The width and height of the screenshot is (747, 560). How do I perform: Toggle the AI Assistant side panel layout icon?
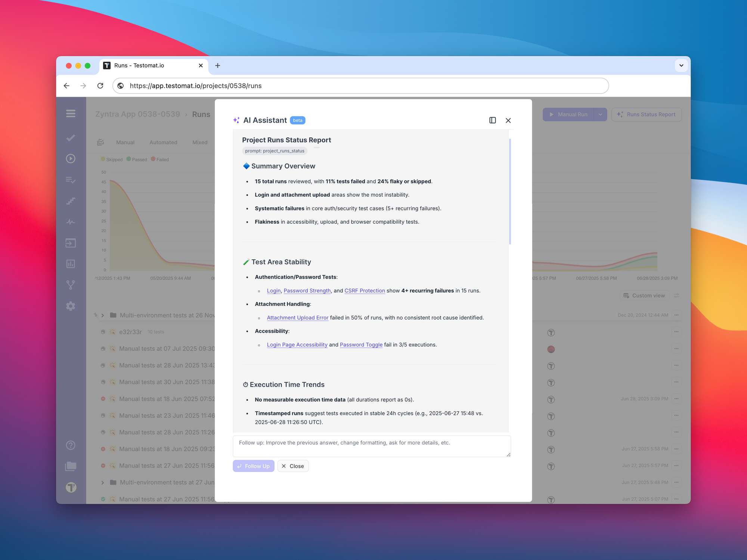(x=493, y=120)
